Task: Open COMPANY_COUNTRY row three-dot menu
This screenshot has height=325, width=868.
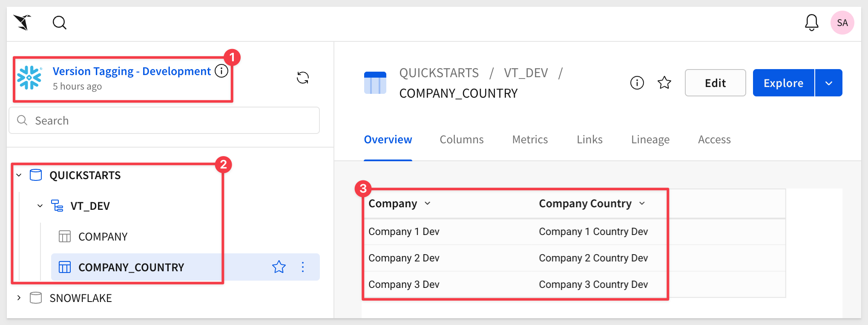Action: pyautogui.click(x=303, y=267)
